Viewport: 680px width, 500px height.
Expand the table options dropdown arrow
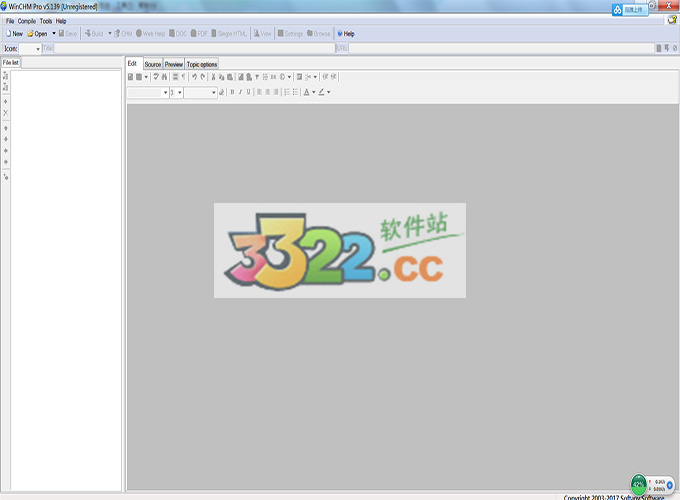[315, 77]
